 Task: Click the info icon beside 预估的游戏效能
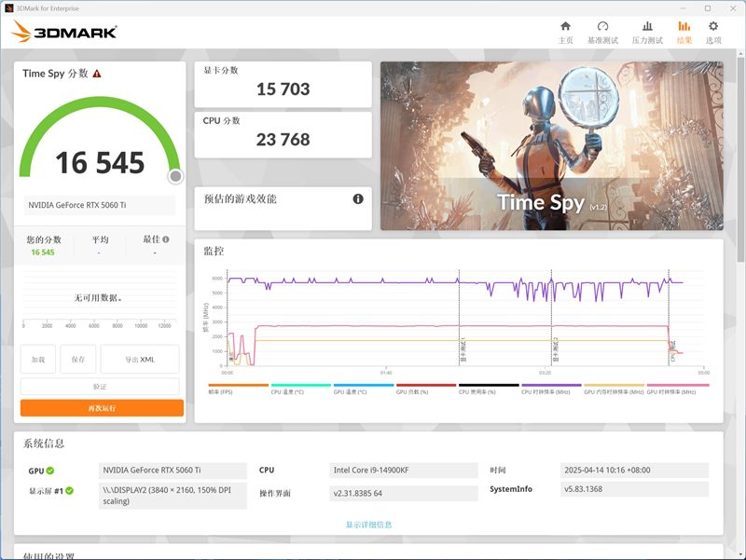tap(358, 198)
